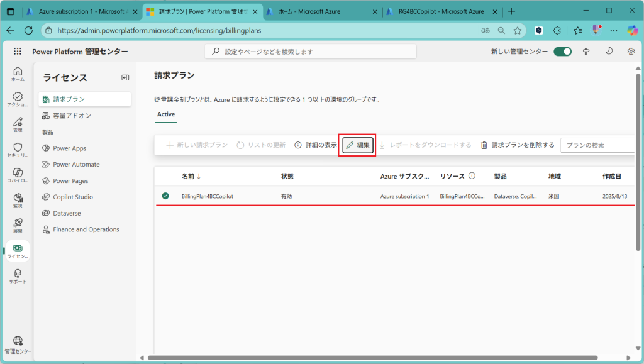Open the 管理センター globe icon
Viewport: 644px width, 364px height.
(18, 345)
